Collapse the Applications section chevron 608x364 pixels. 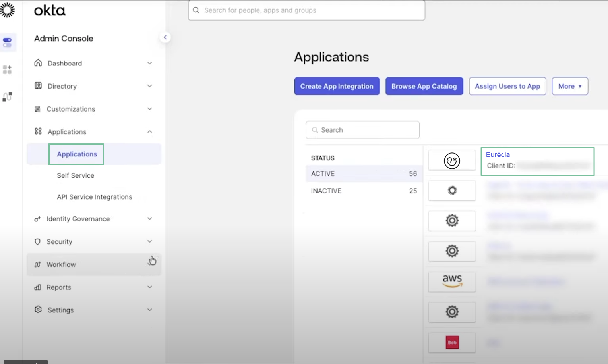[x=149, y=132]
